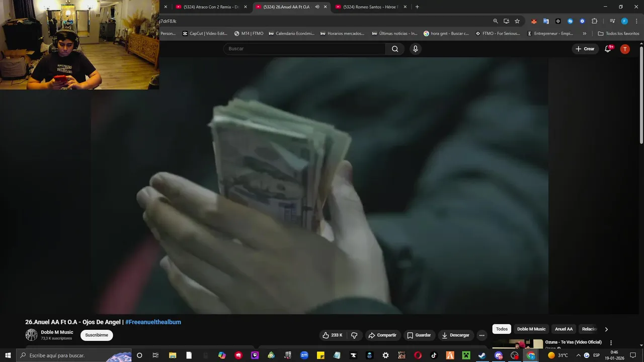Image resolution: width=644 pixels, height=362 pixels.
Task: Click the Compartir share button
Action: 382,335
